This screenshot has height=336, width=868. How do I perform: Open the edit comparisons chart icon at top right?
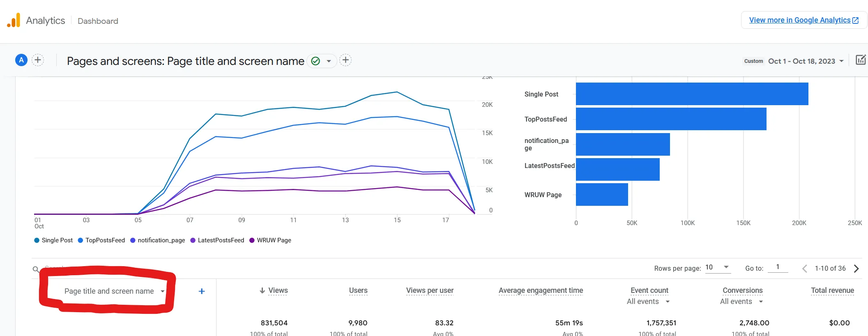[x=861, y=60]
